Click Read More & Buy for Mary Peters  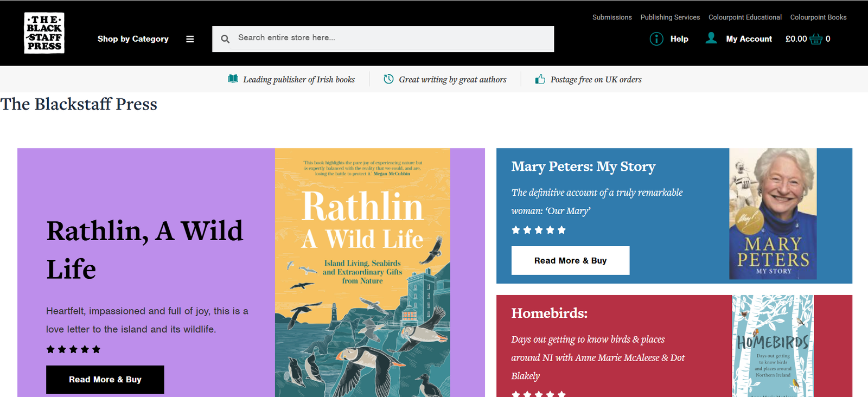coord(570,260)
